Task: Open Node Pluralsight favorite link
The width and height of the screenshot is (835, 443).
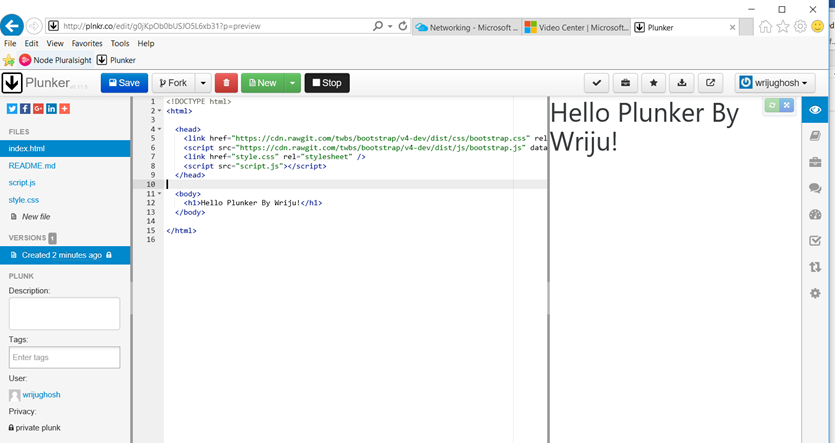Action: click(x=55, y=60)
